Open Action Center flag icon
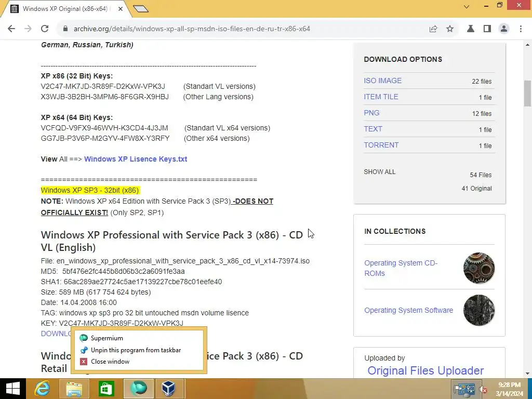Screen dimensions: 532x399 457,390
